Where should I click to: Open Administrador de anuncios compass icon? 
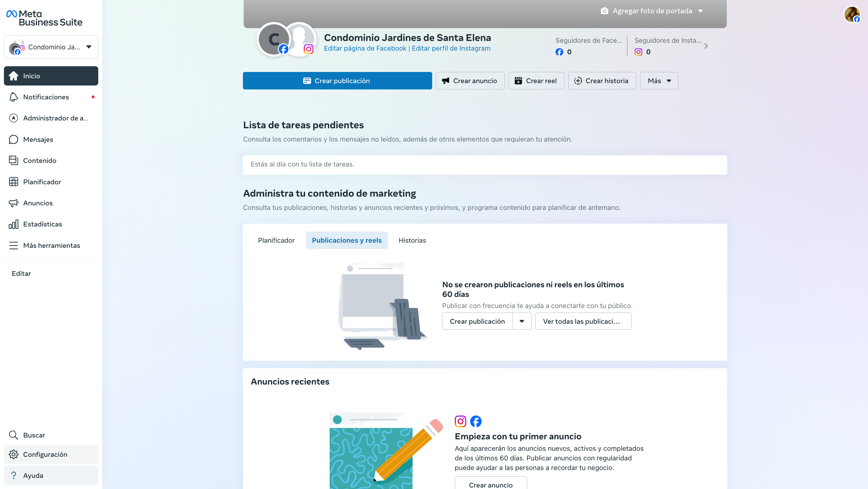(x=14, y=118)
